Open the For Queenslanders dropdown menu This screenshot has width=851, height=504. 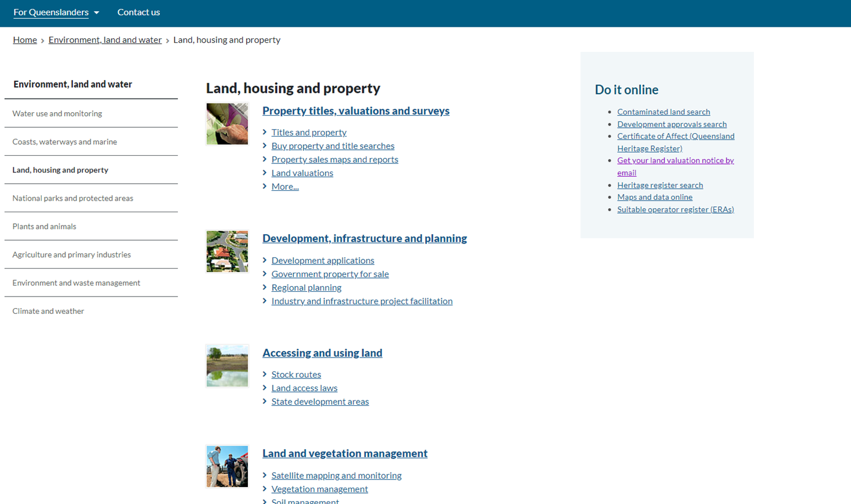(56, 12)
